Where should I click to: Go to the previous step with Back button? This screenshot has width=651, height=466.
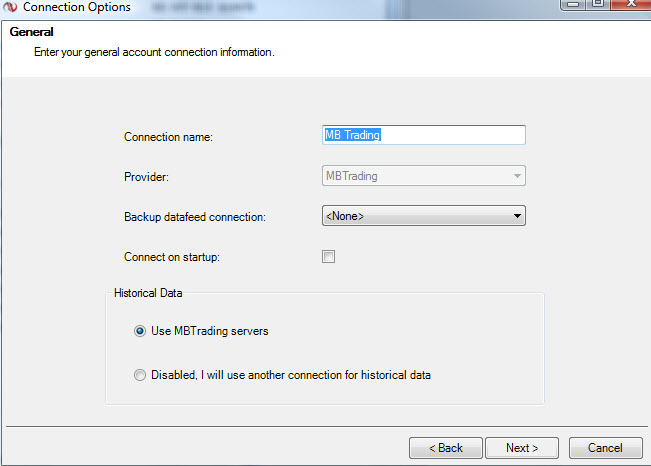(x=445, y=448)
